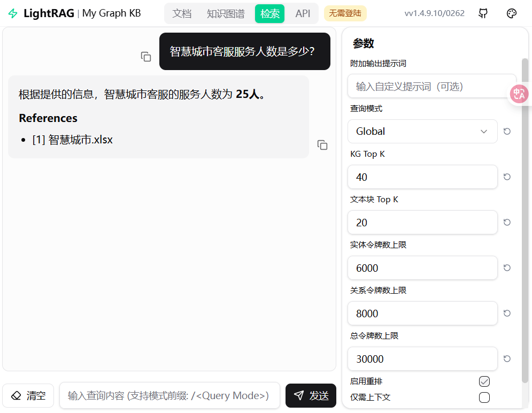Click the user question bubble
This screenshot has height=413, width=532.
(245, 51)
